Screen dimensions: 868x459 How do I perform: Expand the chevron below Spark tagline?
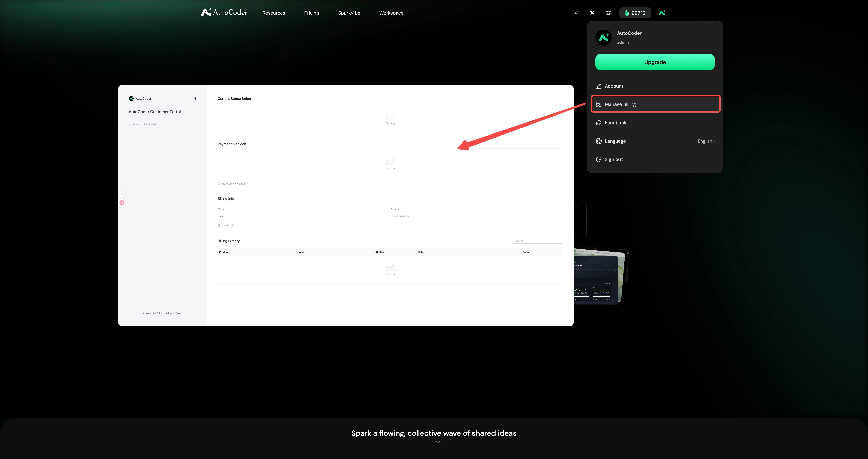click(x=438, y=442)
